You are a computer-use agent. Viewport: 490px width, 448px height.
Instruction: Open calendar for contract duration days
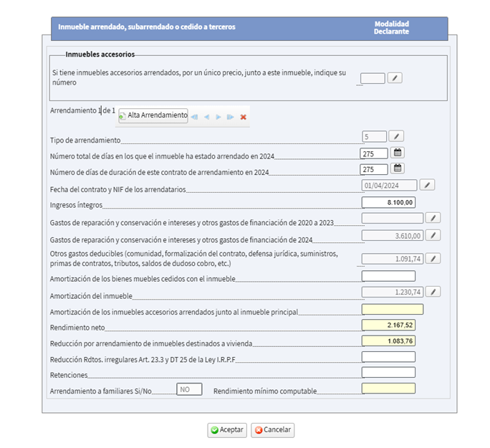398,168
